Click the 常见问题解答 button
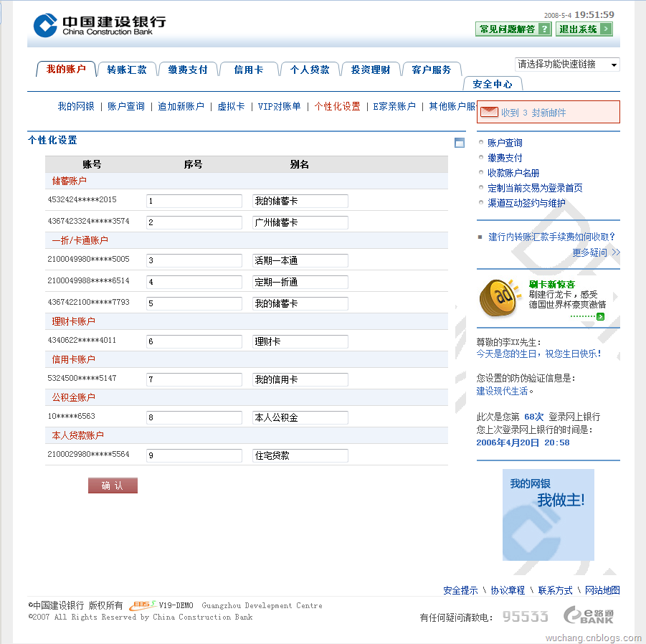The width and height of the screenshot is (646, 644). coord(513,29)
